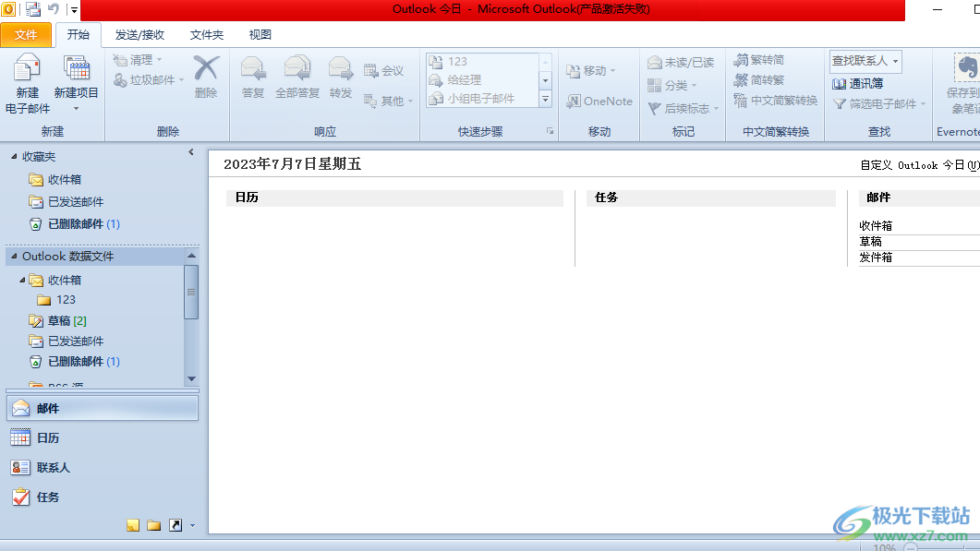This screenshot has width=980, height=551.
Task: Open the Quick Steps (快速步骤) dialog launcher
Action: coord(550,131)
